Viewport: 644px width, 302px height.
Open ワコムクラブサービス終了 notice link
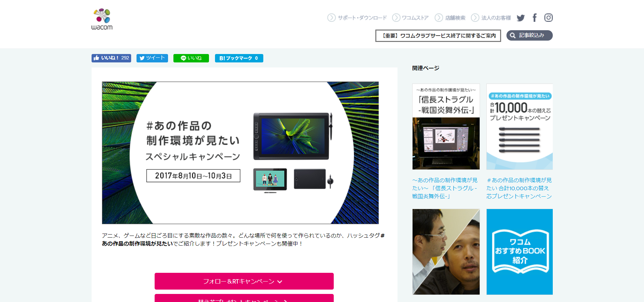(438, 36)
